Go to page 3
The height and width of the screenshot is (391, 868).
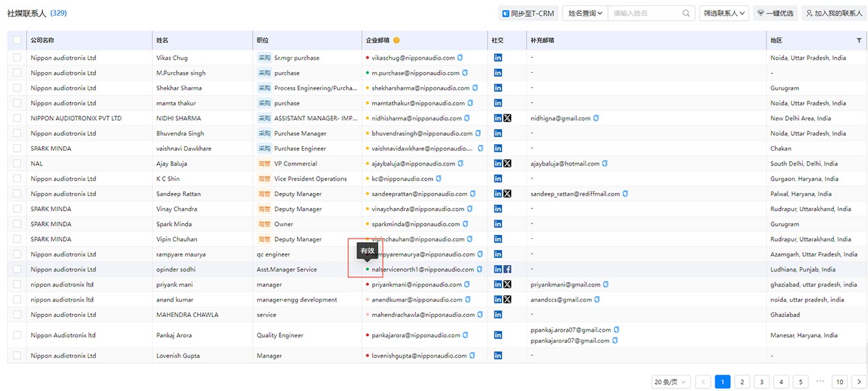761,382
